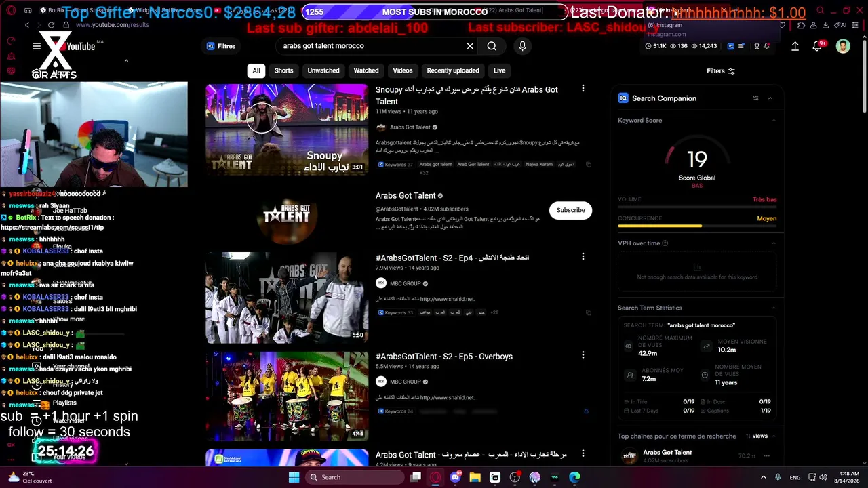Open options for S2 Ep4 video
This screenshot has height=488, width=868.
(583, 256)
